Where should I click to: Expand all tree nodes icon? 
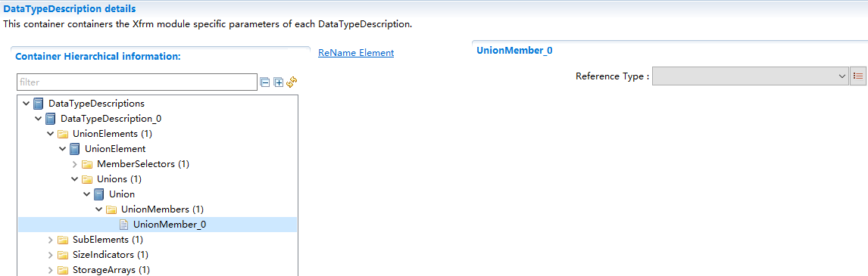coord(279,82)
